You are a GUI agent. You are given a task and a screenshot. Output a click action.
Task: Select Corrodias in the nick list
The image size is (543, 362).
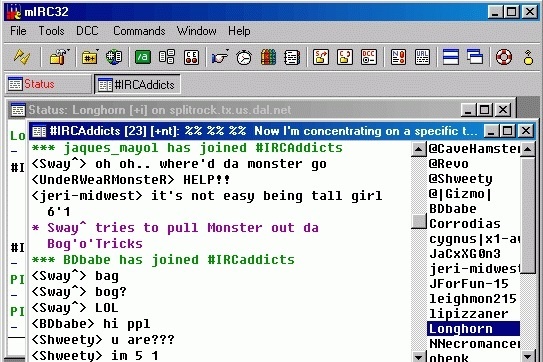click(474, 224)
